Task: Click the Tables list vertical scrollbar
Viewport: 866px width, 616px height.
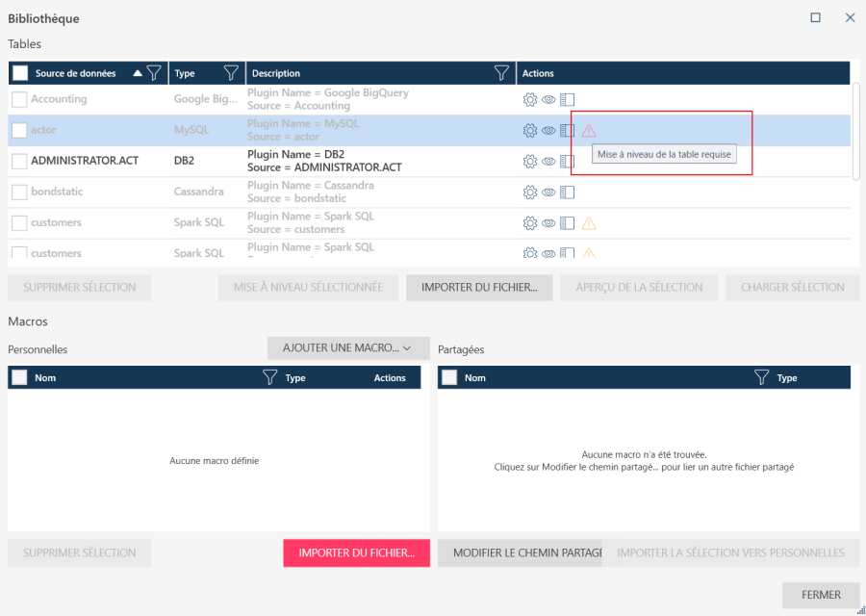Action: [855, 130]
